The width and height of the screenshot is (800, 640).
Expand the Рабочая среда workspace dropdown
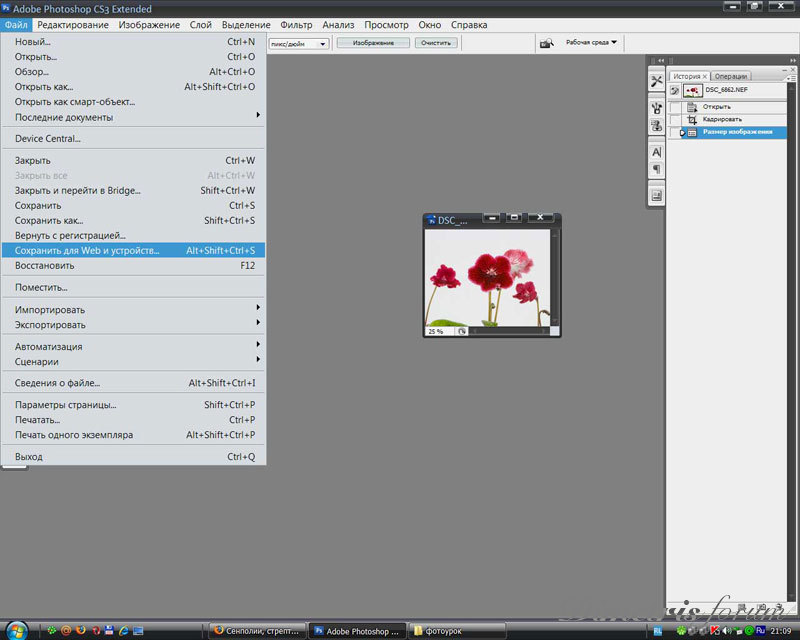tap(592, 43)
